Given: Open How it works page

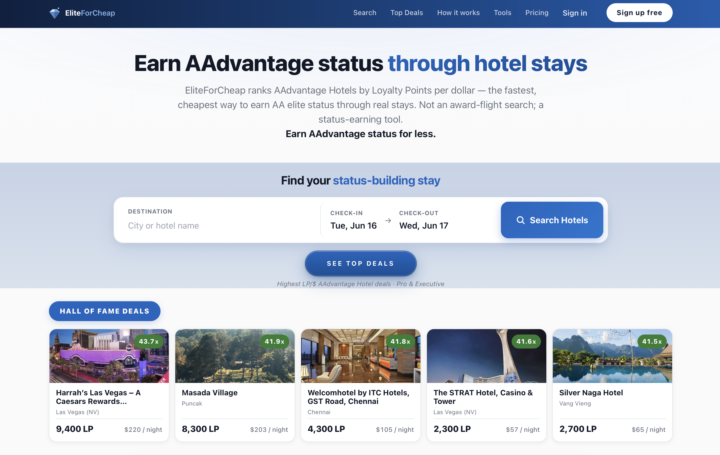Looking at the screenshot, I should 458,13.
